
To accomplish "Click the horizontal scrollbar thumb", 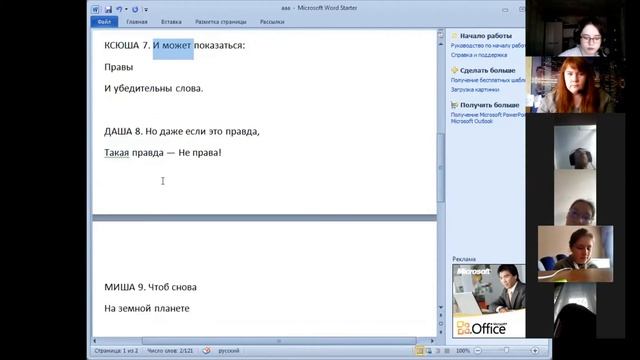I will coord(279,341).
